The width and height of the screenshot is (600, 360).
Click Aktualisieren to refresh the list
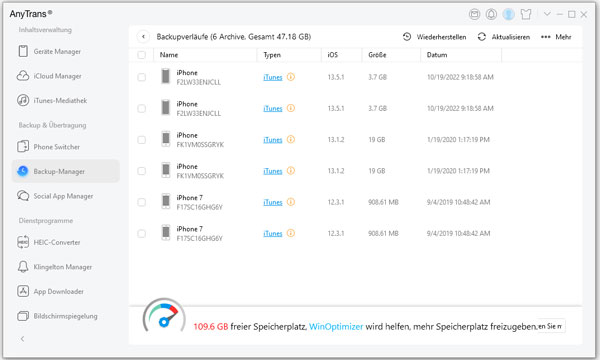[504, 37]
